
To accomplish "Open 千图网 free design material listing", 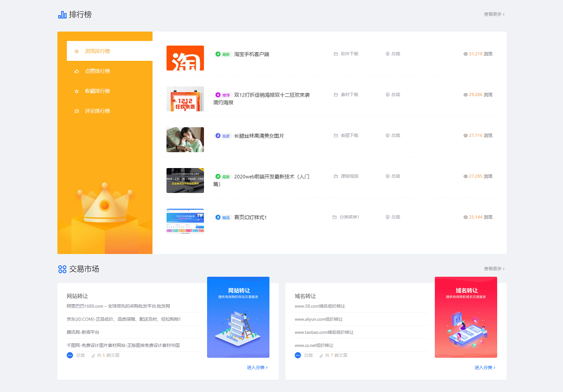I will [x=123, y=345].
